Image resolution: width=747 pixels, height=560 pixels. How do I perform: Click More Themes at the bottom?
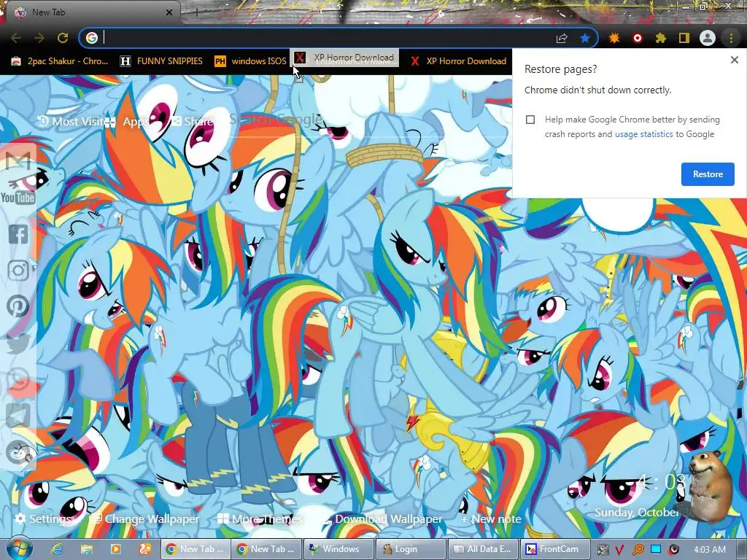(260, 518)
